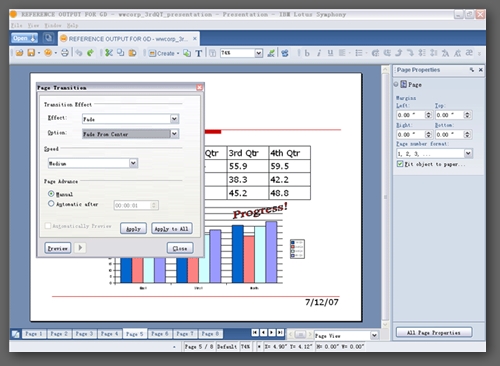The image size is (500, 366).
Task: Click the Apply to All button
Action: point(172,229)
